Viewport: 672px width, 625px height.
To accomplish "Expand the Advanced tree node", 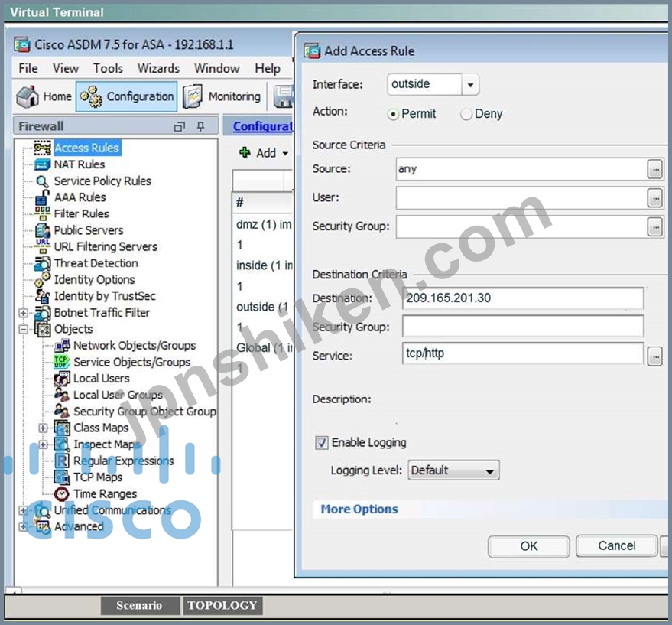I will [24, 527].
